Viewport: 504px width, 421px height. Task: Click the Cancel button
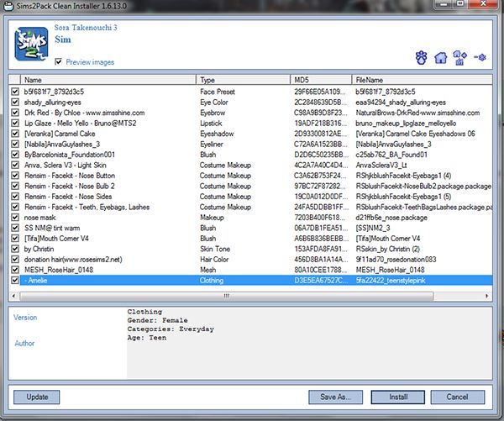coord(458,397)
